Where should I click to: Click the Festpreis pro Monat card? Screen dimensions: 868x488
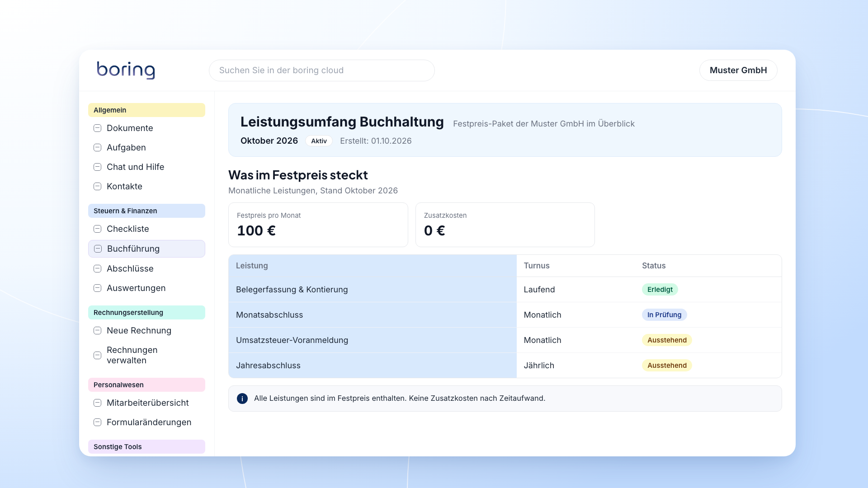318,225
